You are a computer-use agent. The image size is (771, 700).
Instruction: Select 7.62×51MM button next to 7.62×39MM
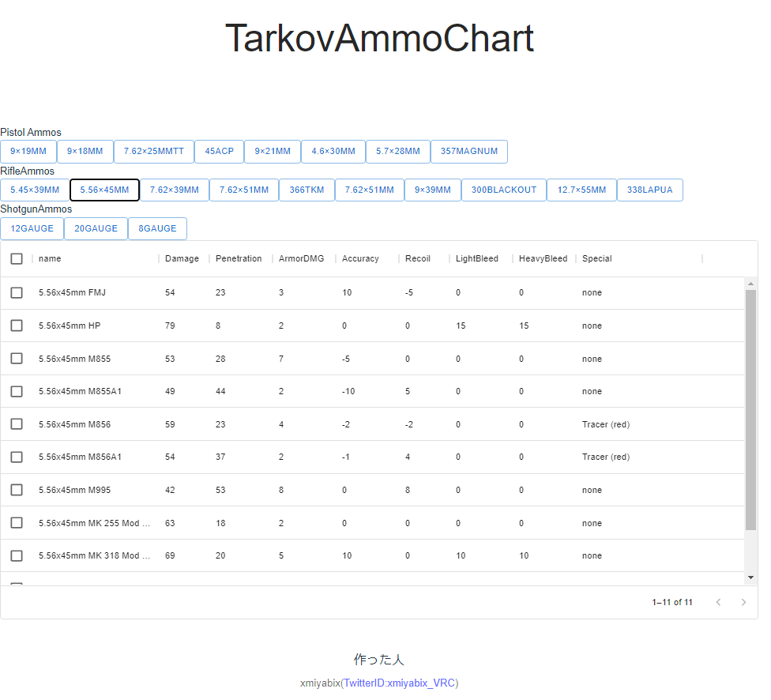(244, 190)
